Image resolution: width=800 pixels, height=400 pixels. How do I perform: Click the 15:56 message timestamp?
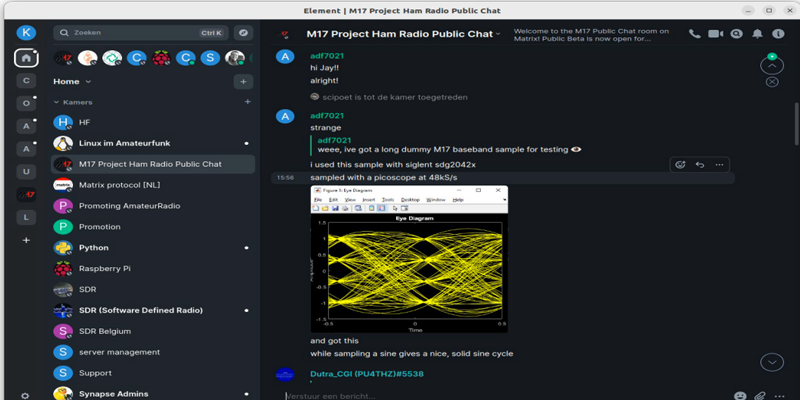(x=285, y=178)
